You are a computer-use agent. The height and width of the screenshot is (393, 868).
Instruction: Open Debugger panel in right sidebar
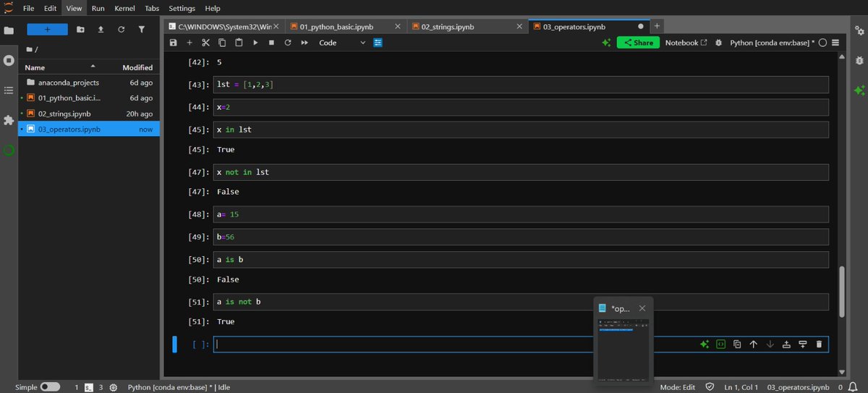click(x=859, y=61)
